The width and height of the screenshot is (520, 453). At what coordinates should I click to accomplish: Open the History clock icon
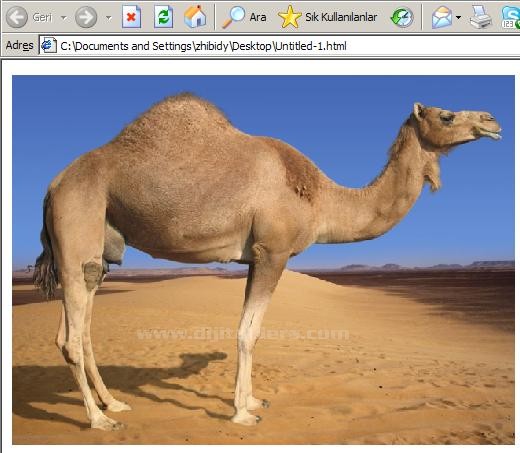pos(402,18)
